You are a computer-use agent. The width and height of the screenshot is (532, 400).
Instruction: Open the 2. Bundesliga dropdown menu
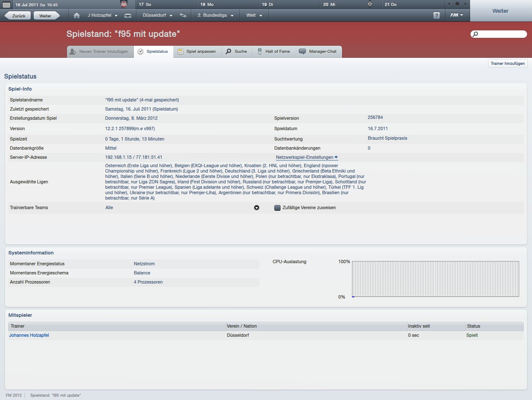click(x=215, y=15)
